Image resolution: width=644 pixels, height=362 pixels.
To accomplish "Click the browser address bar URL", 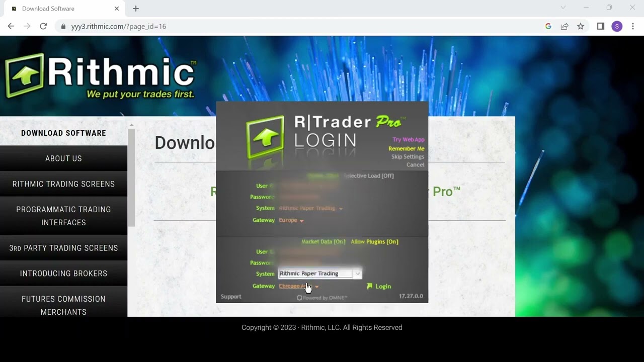I will [119, 26].
